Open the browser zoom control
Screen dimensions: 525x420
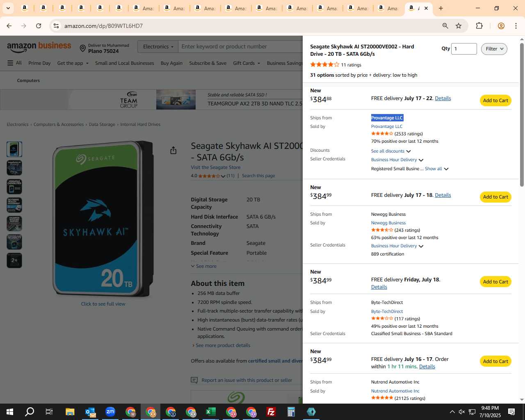pos(445,26)
